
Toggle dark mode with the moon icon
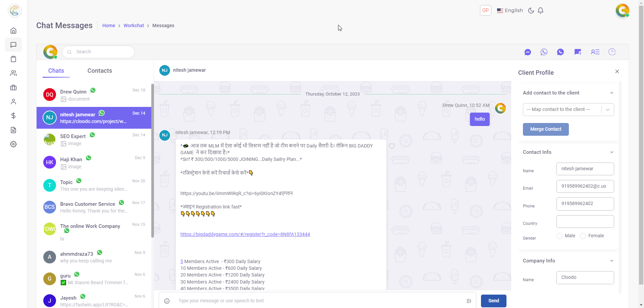tap(531, 10)
